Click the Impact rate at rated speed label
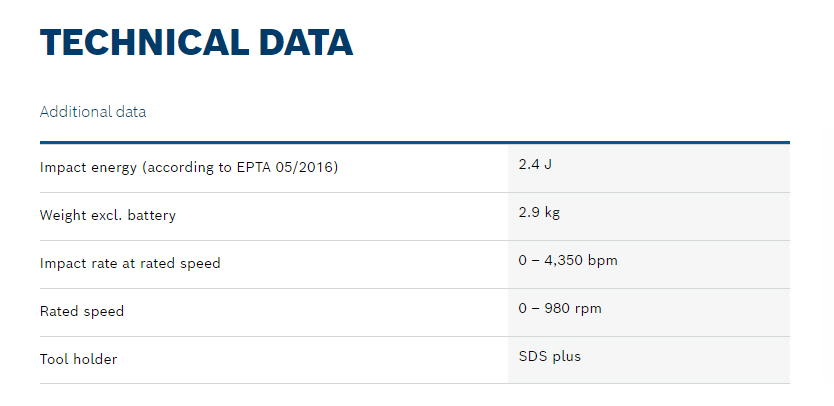 [x=130, y=263]
